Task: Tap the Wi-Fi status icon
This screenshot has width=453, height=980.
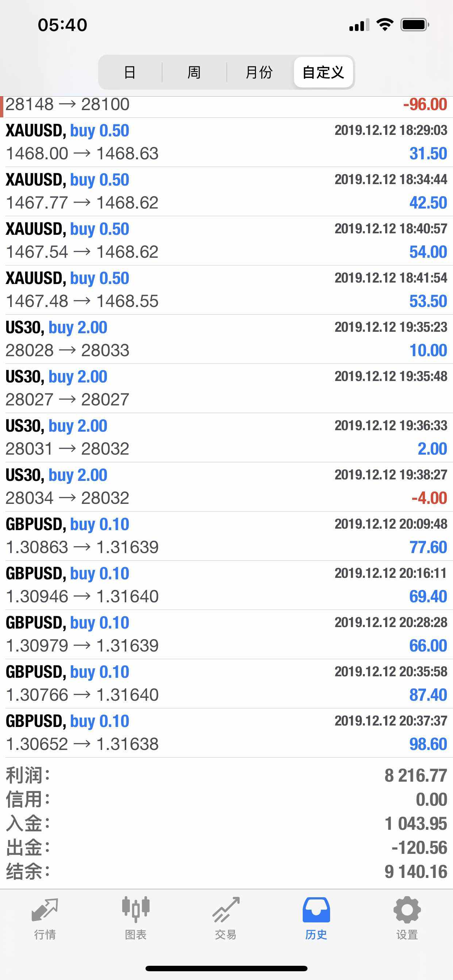Action: click(x=384, y=25)
